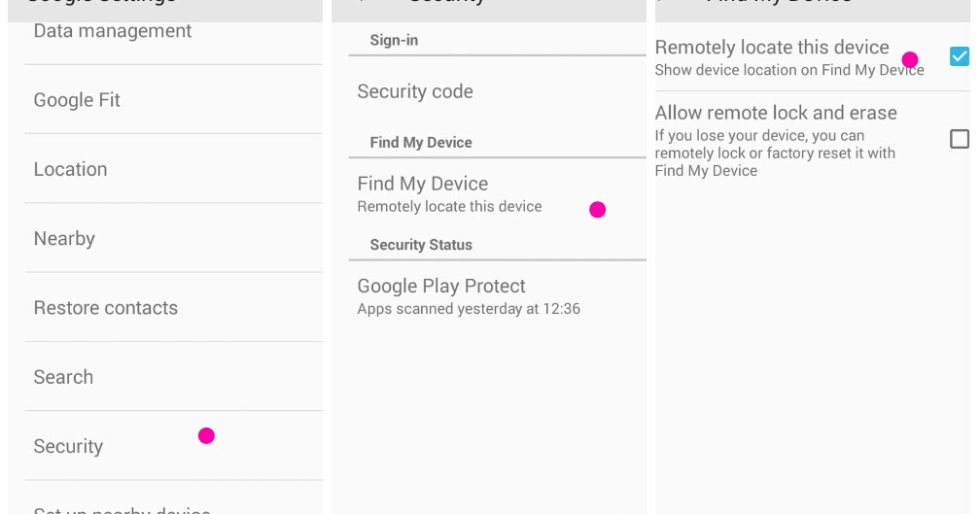Image resolution: width=980 pixels, height=514 pixels.
Task: Enable Allow remote lock and erase checkbox
Action: point(959,139)
